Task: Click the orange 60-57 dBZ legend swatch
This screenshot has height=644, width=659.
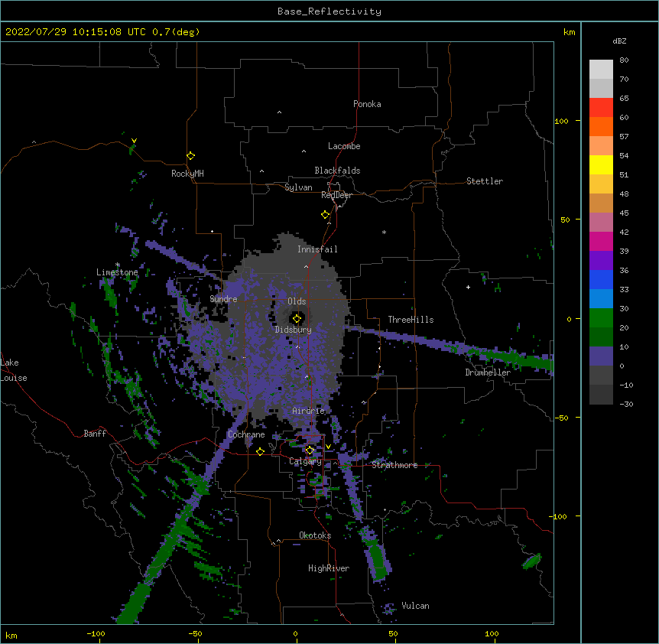Action: pos(601,126)
